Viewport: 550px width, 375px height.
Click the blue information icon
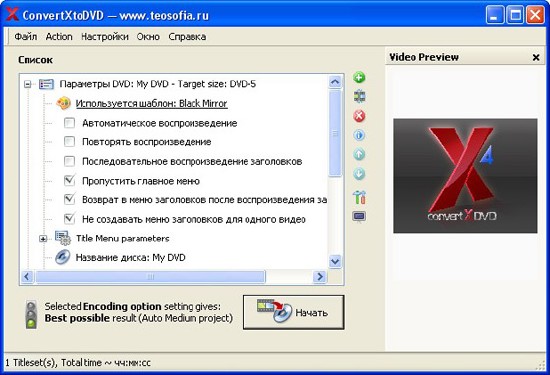coord(359,135)
